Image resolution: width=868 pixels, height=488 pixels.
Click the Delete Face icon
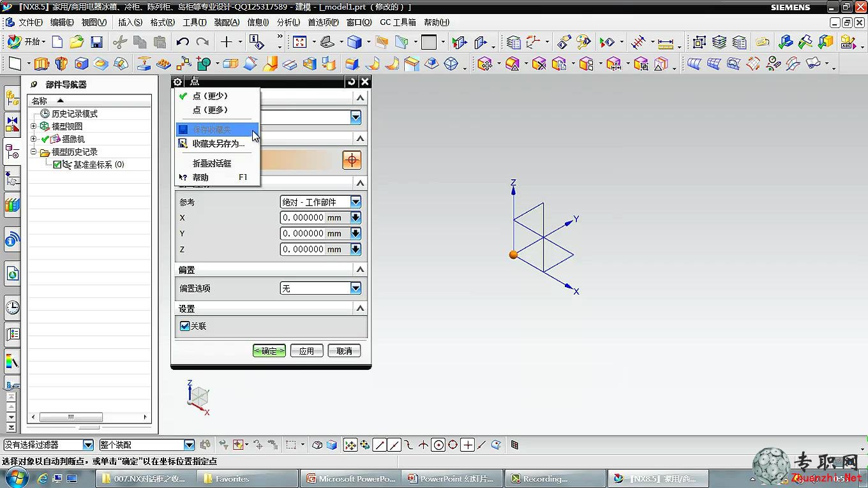(x=539, y=64)
